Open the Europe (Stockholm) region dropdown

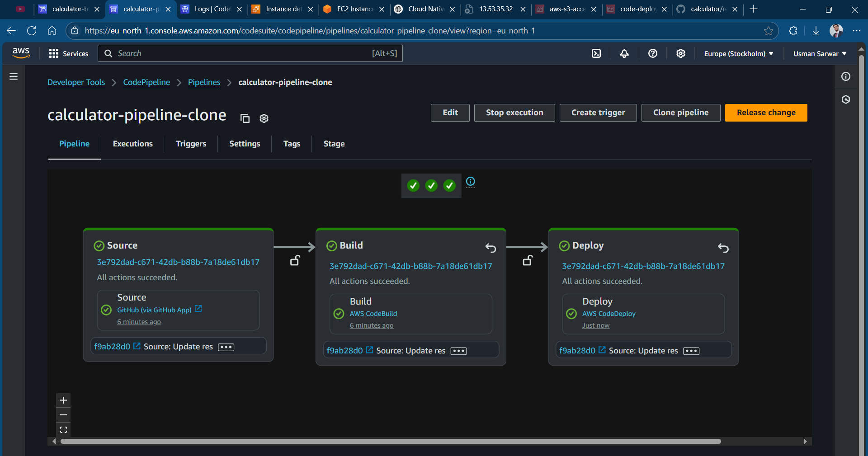tap(738, 53)
